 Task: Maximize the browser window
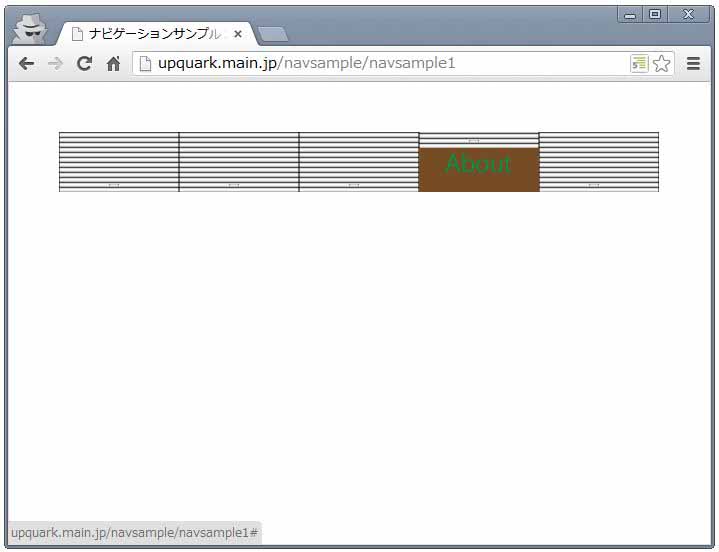[655, 15]
